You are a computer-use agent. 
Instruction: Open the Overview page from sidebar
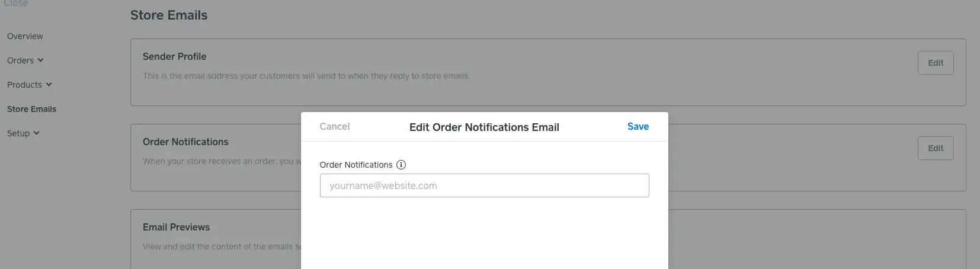pyautogui.click(x=25, y=36)
